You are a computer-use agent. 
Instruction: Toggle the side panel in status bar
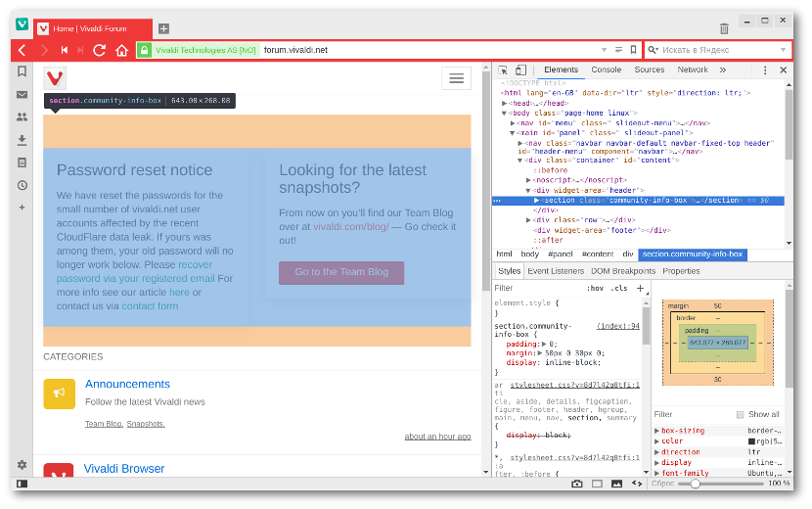pos(22,484)
